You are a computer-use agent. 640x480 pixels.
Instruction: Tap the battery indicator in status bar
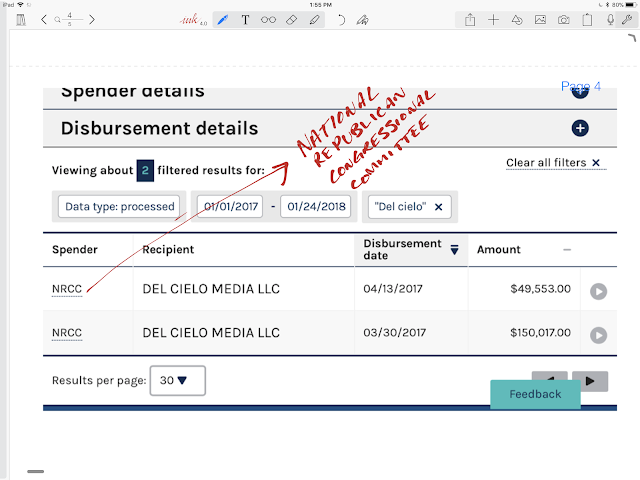(x=630, y=5)
